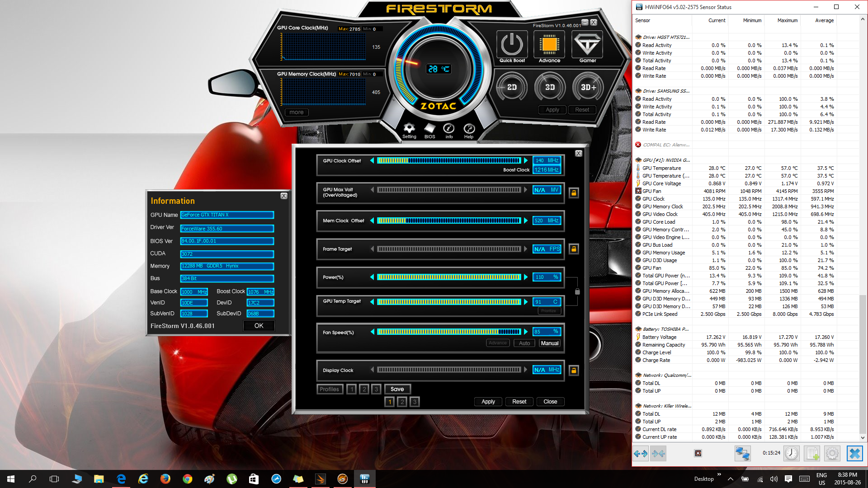Click HWiNFO logging sheet icon

click(x=812, y=453)
